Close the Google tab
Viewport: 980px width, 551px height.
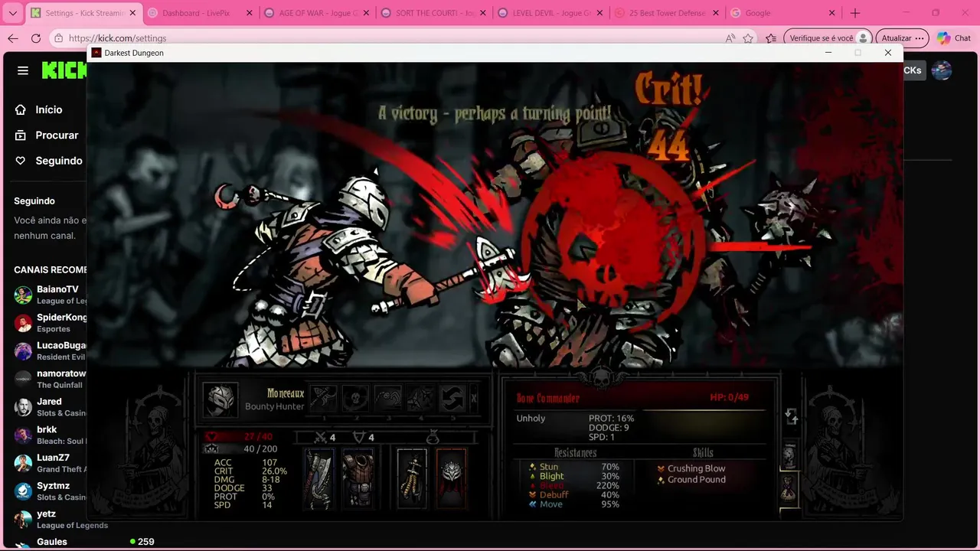click(831, 13)
